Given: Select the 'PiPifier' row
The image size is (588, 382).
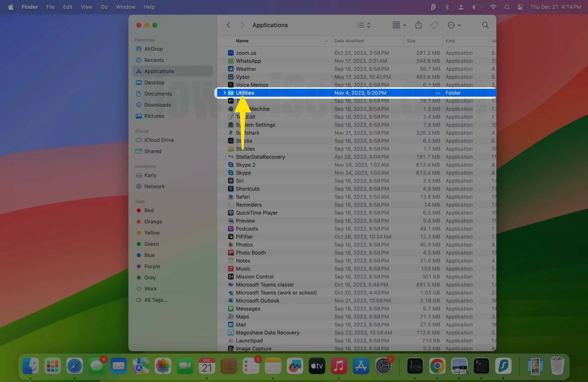Looking at the screenshot, I should pyautogui.click(x=356, y=237).
